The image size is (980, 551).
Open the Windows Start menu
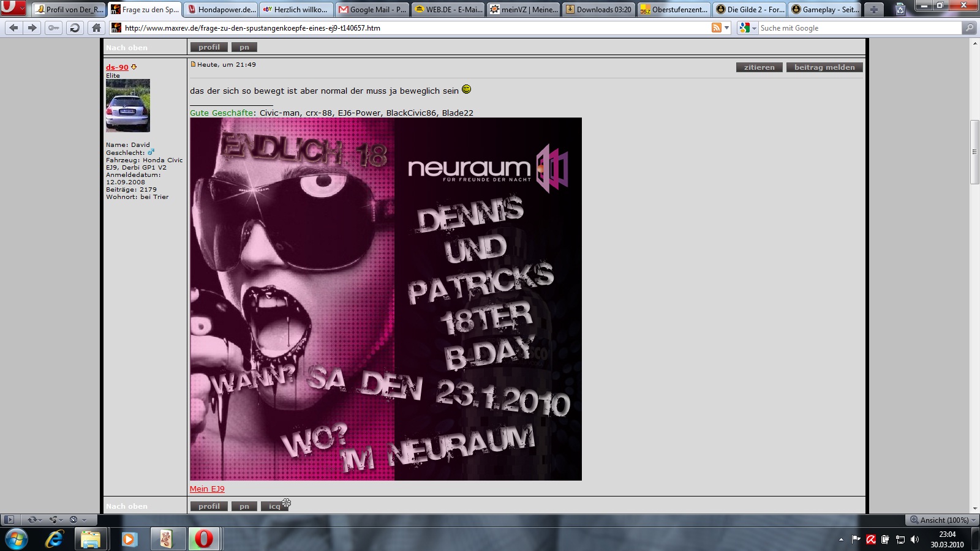tap(16, 539)
